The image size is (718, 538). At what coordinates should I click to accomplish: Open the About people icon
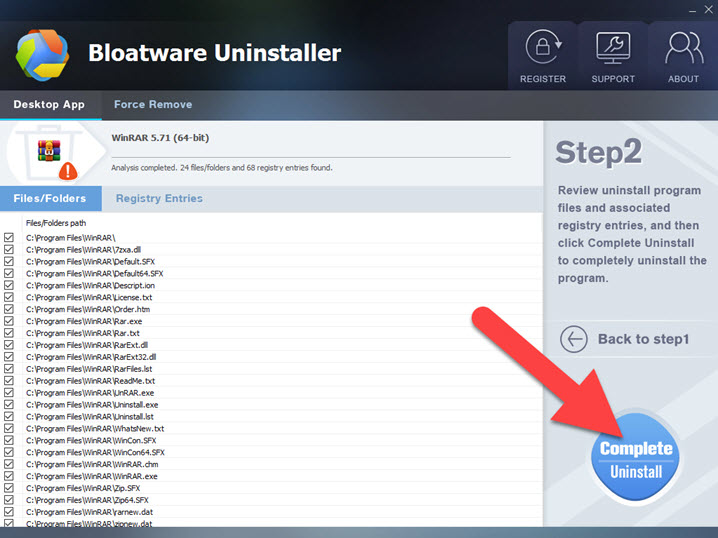coord(684,48)
